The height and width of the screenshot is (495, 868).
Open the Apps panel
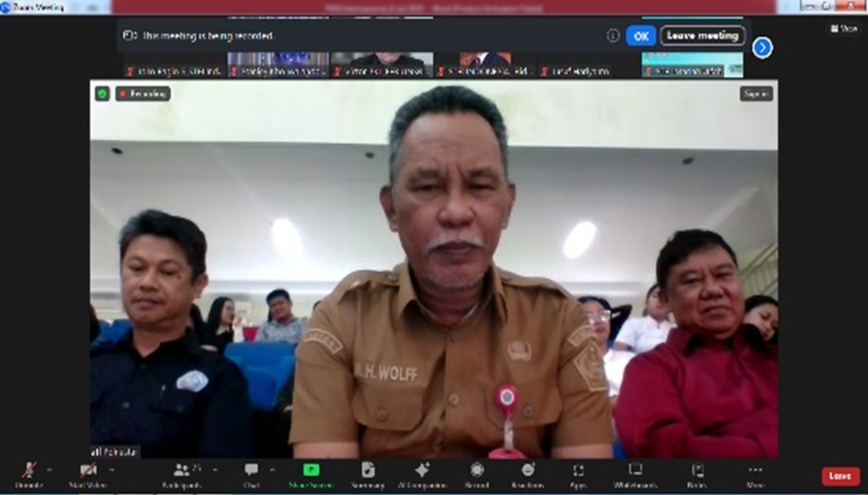point(578,471)
